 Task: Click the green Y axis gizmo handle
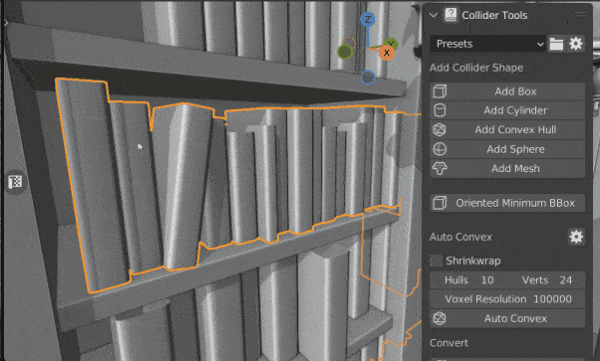[391, 44]
